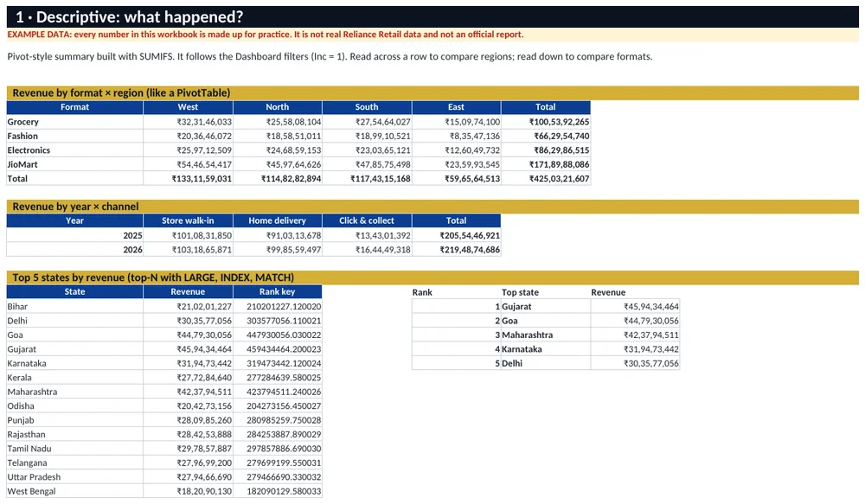Click rank key 182090129.580033
This screenshot has height=504, width=865.
pyautogui.click(x=278, y=491)
